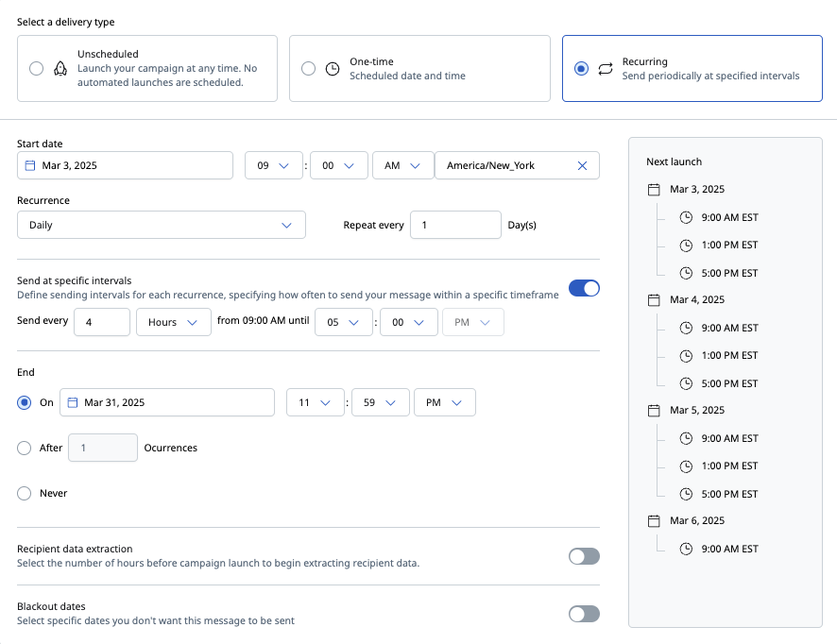Open the End minutes dropdown showing 59
The image size is (837, 644).
click(381, 402)
